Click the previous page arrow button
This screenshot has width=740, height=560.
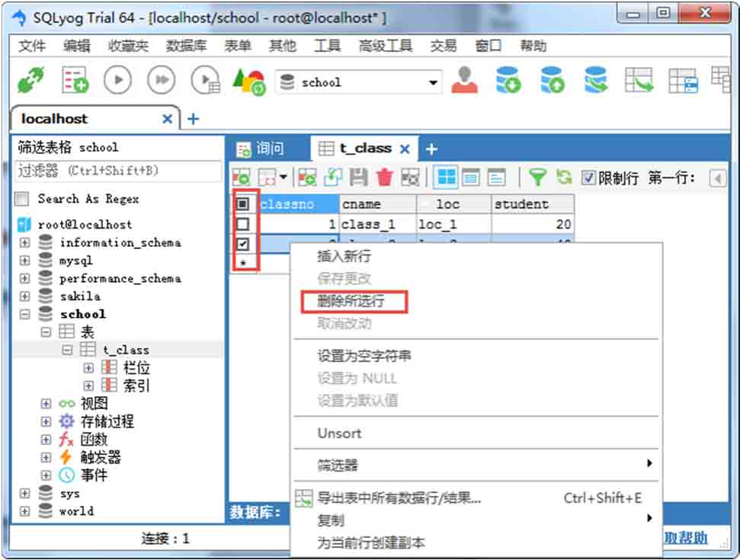pyautogui.click(x=718, y=178)
